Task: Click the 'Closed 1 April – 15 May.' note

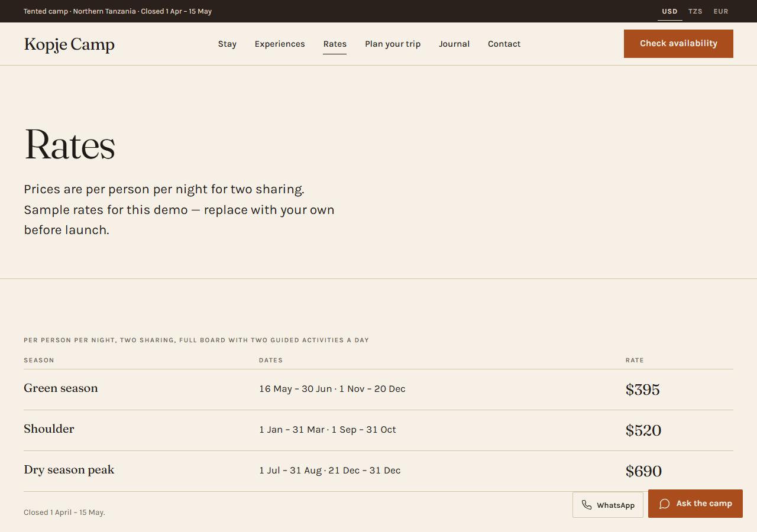Action: point(64,512)
